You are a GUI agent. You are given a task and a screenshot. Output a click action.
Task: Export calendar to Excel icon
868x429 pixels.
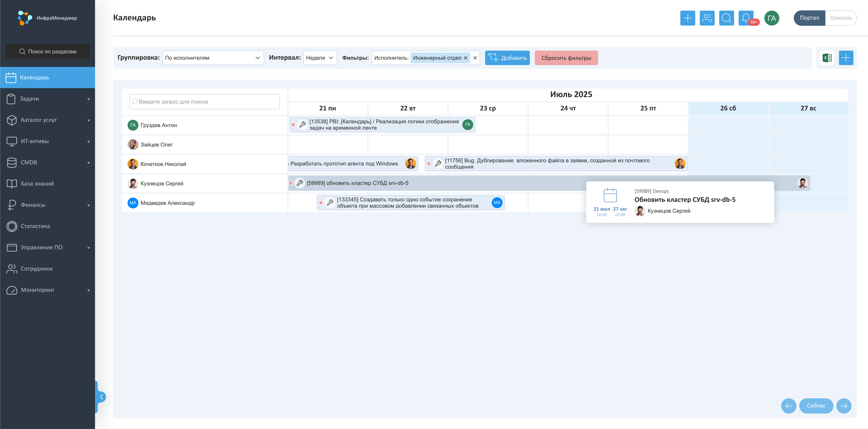(827, 58)
